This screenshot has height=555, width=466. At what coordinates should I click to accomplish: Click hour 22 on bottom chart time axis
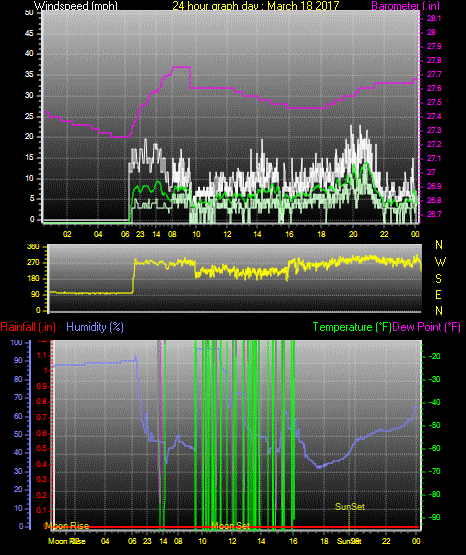pyautogui.click(x=386, y=541)
